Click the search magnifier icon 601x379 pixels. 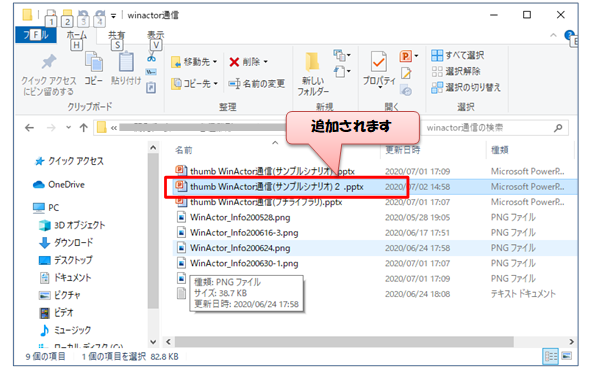point(558,128)
